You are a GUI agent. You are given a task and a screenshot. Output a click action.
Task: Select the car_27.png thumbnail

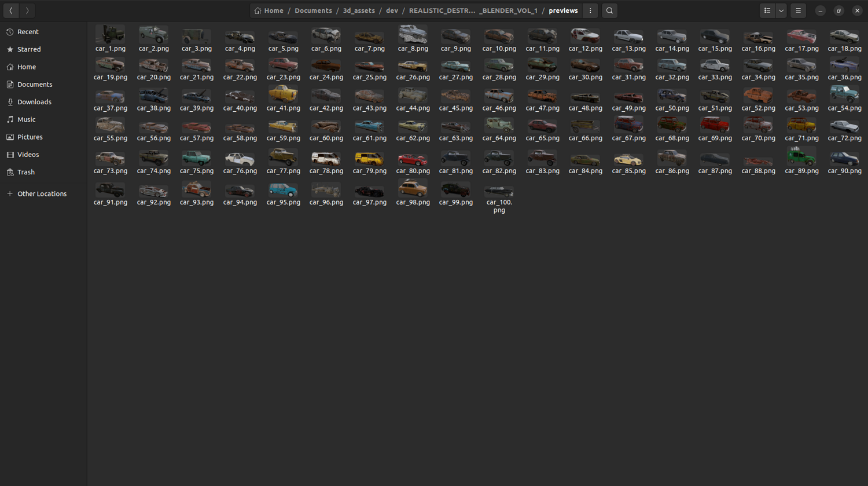pos(455,65)
